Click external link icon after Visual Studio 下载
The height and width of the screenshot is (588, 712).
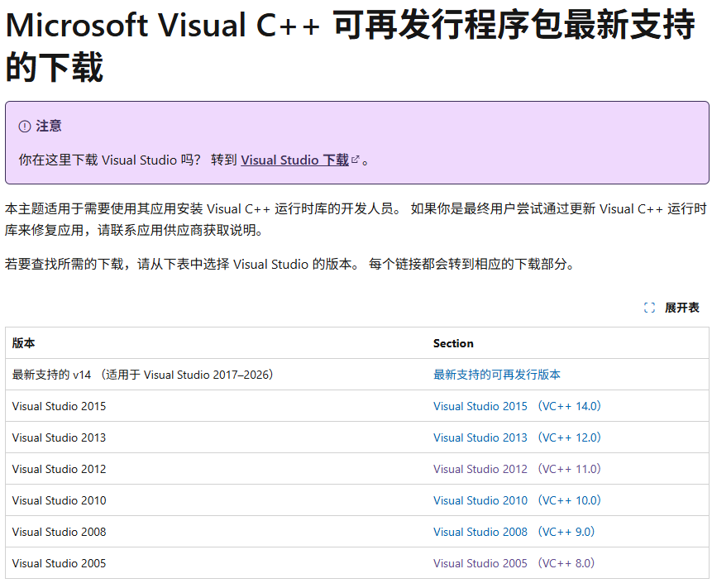(x=355, y=160)
